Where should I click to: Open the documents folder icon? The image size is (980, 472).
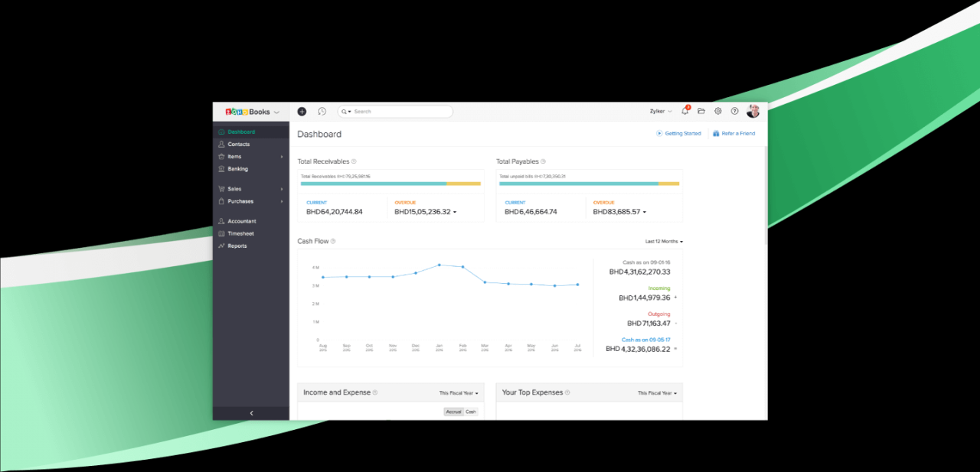(x=701, y=111)
